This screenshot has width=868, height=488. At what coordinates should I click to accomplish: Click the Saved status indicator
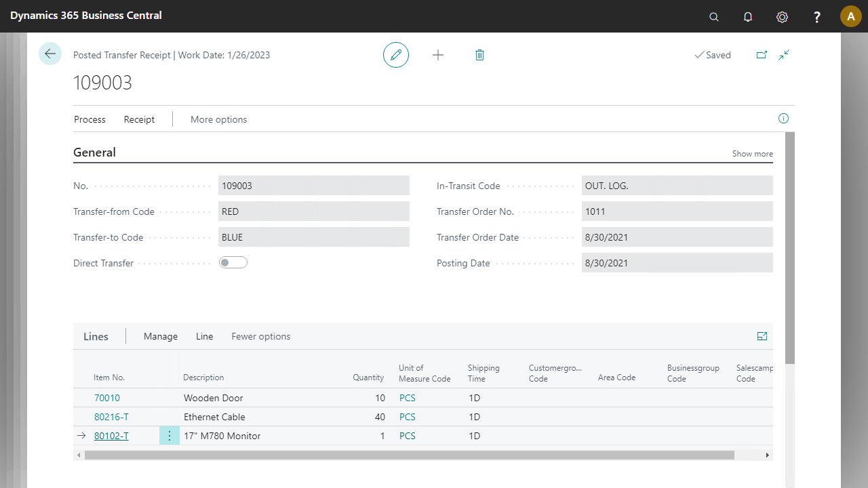pyautogui.click(x=713, y=55)
